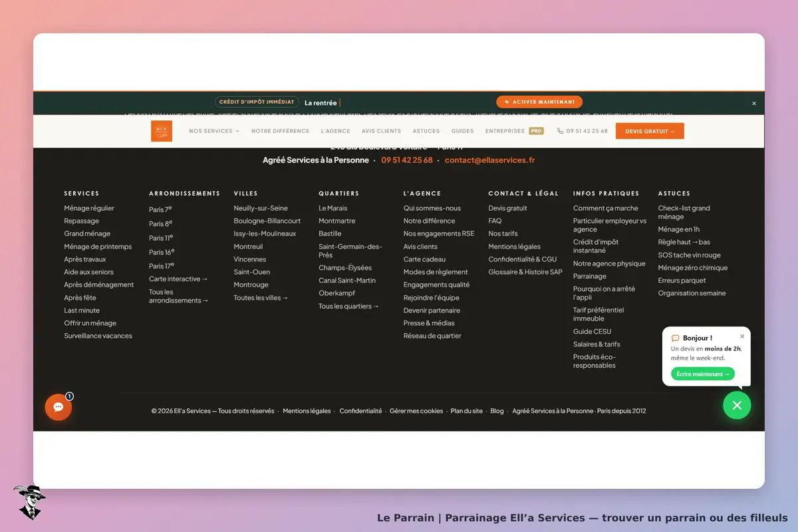Select the Paris 7e arrondissement link
This screenshot has width=798, height=532.
(160, 209)
